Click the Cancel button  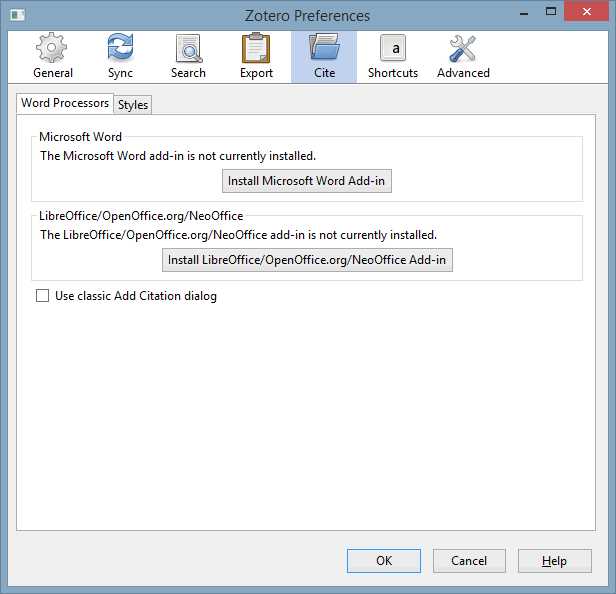pos(469,561)
